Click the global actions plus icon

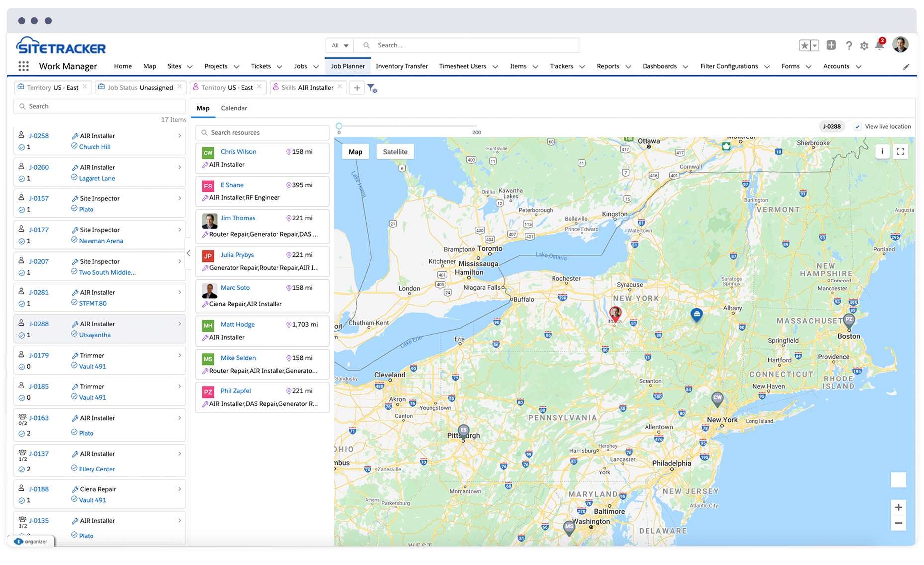click(831, 45)
